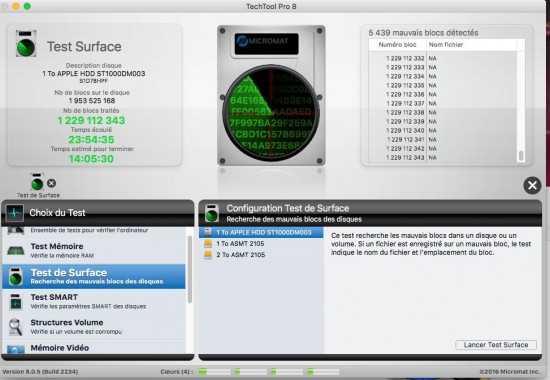Select the 1 To ASMT 2105 drive
550x380 pixels.
(261, 244)
